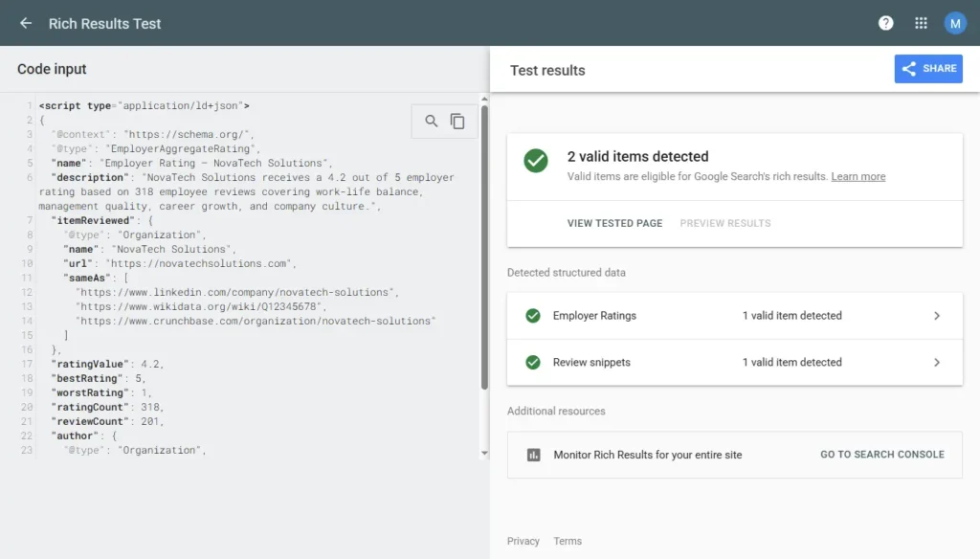The height and width of the screenshot is (559, 980).
Task: Click the @context line in code
Action: point(152,134)
